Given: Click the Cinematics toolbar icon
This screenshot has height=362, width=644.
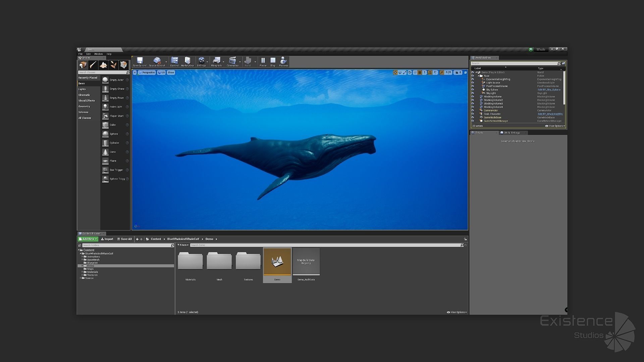Looking at the screenshot, I should click(x=232, y=62).
